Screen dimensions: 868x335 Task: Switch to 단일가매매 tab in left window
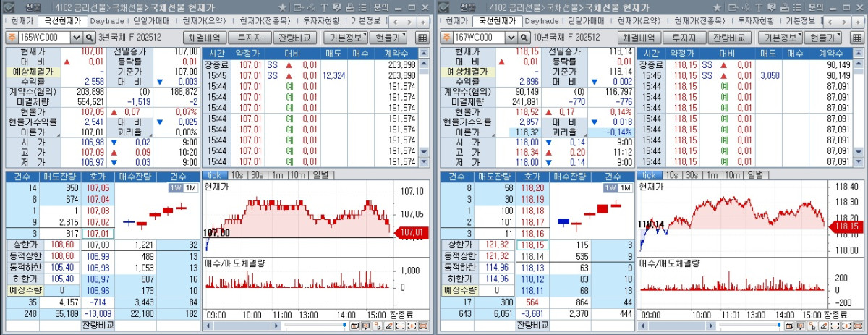coord(150,21)
